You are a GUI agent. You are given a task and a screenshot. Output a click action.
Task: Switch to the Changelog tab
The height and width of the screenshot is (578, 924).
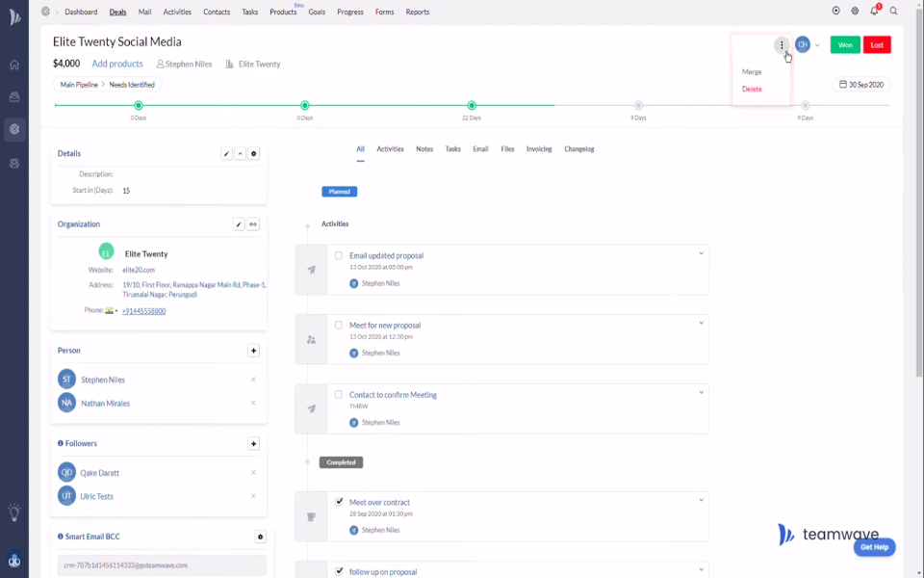click(x=578, y=149)
